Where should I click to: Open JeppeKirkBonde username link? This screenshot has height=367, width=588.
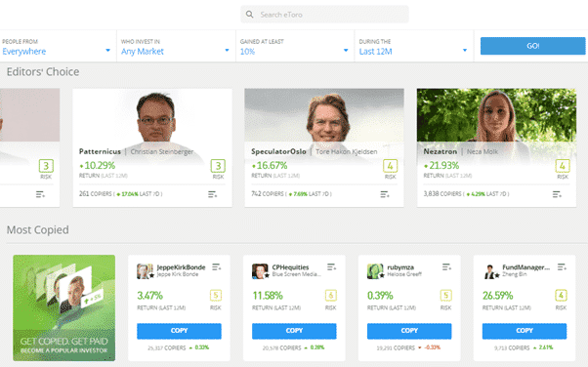click(x=181, y=267)
